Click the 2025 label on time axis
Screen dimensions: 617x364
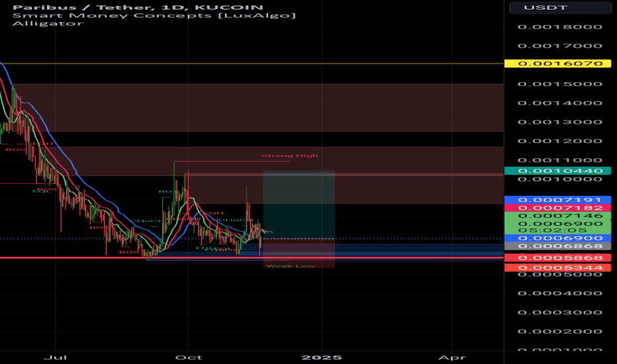pyautogui.click(x=322, y=357)
